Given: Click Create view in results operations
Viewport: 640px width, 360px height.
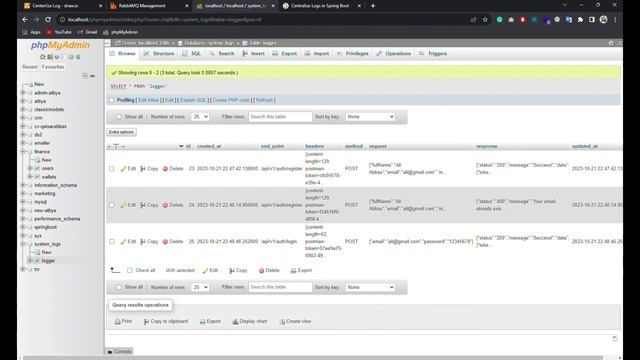Looking at the screenshot, I should pos(295,322).
